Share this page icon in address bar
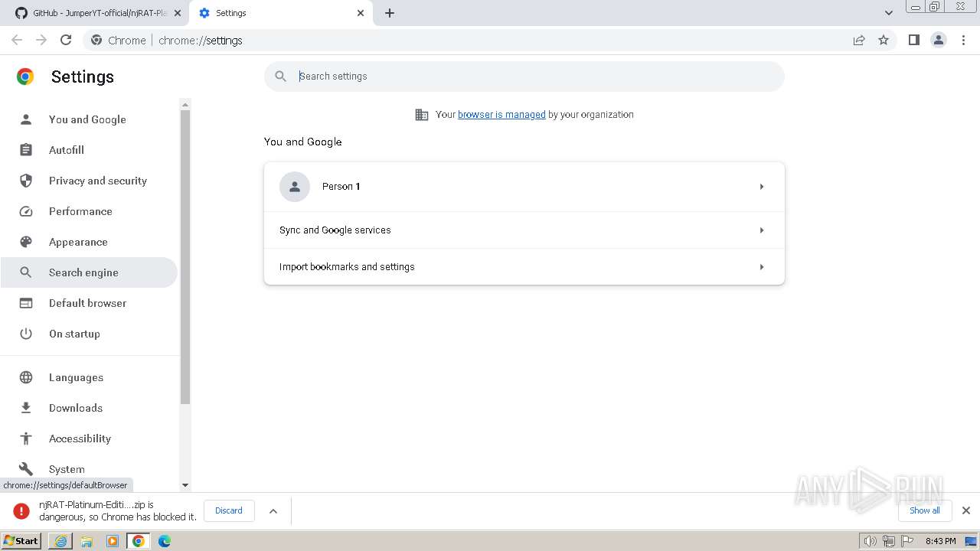 pos(859,40)
